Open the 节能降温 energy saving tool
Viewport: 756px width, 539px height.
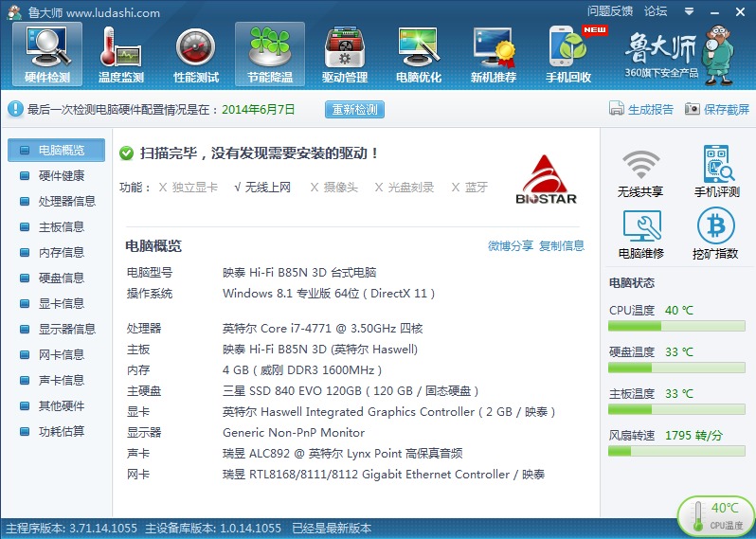tap(270, 54)
